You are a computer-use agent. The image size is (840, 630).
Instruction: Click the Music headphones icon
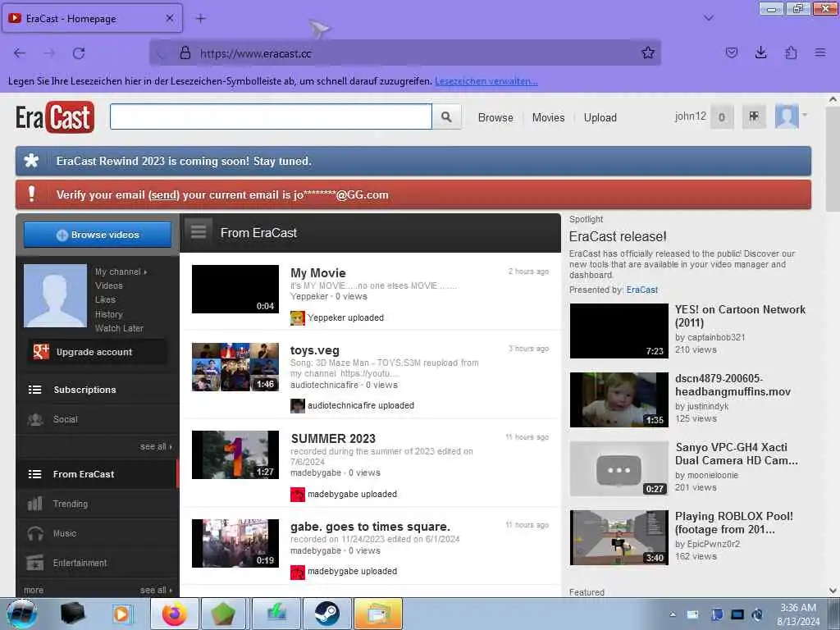(x=35, y=533)
